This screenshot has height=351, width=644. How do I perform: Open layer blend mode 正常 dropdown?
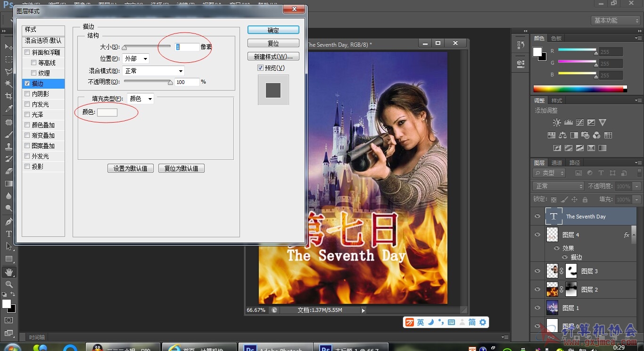(558, 186)
